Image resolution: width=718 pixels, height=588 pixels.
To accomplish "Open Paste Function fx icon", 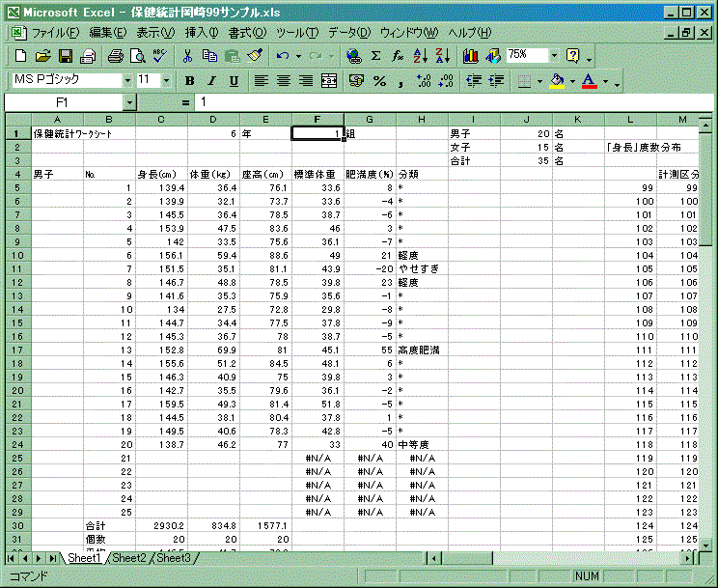I will [398, 56].
